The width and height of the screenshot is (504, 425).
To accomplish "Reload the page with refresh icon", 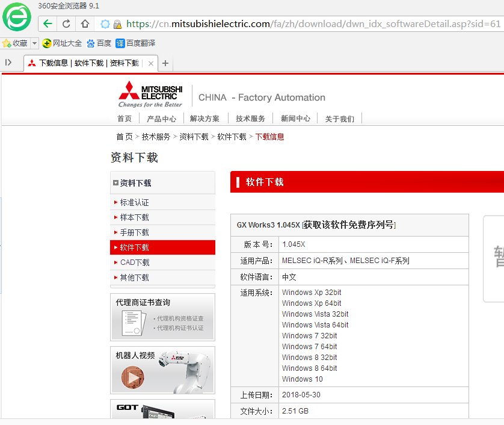I will 67,24.
